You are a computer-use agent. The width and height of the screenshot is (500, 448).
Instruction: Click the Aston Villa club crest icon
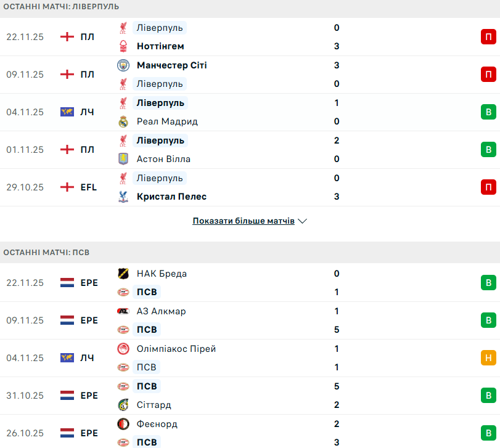point(124,159)
